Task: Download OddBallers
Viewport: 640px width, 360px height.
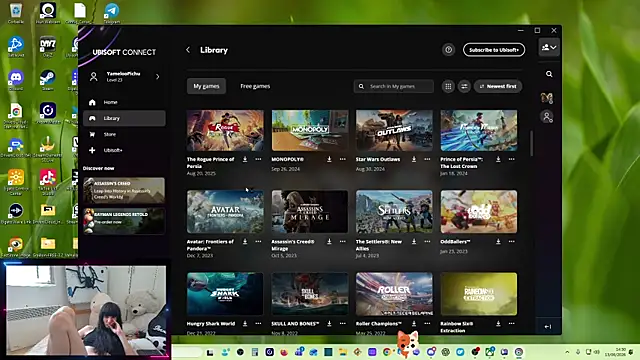Action: (498, 242)
